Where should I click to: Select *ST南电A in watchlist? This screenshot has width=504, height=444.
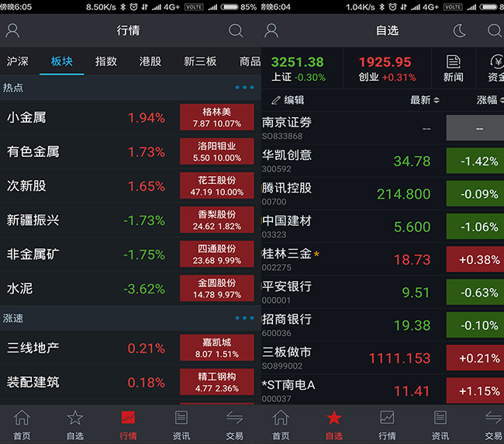(383, 390)
